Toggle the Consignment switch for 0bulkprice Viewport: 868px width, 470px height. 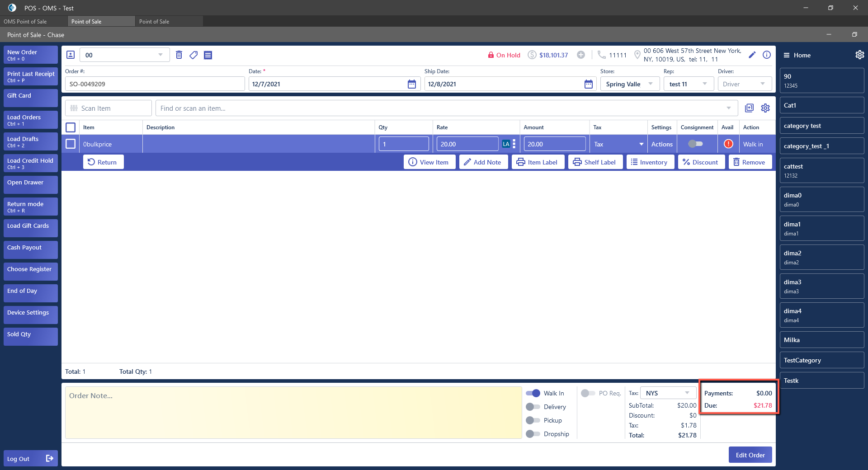(695, 144)
